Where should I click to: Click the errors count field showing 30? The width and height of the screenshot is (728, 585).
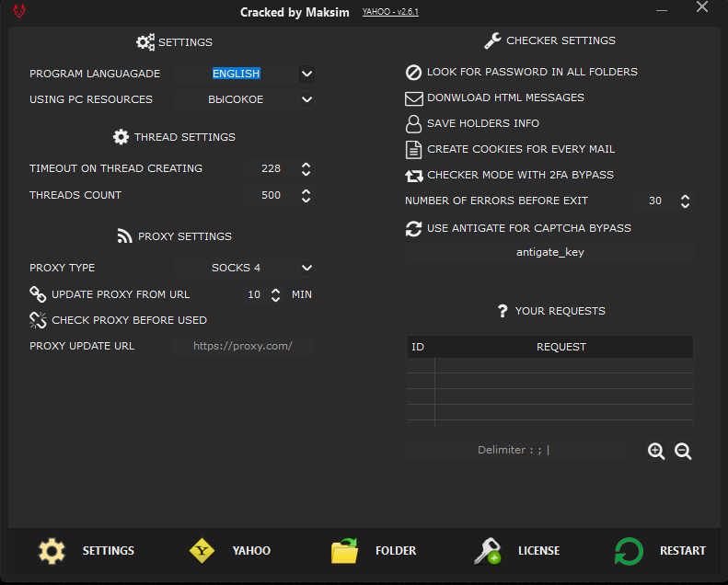pos(655,201)
